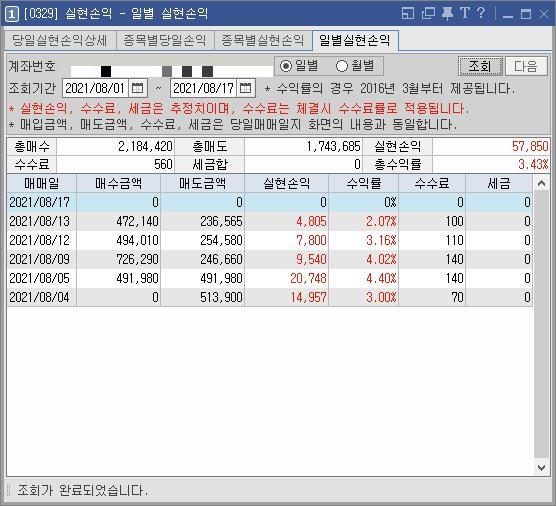Click the scroll up arrow of the table
Image resolution: width=556 pixels, height=506 pixels.
(x=541, y=183)
